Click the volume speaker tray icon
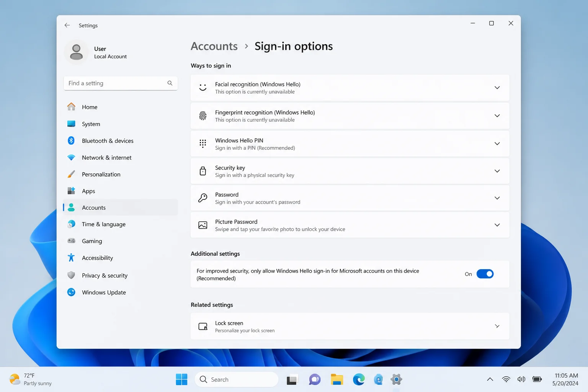The height and width of the screenshot is (392, 588). 521,379
